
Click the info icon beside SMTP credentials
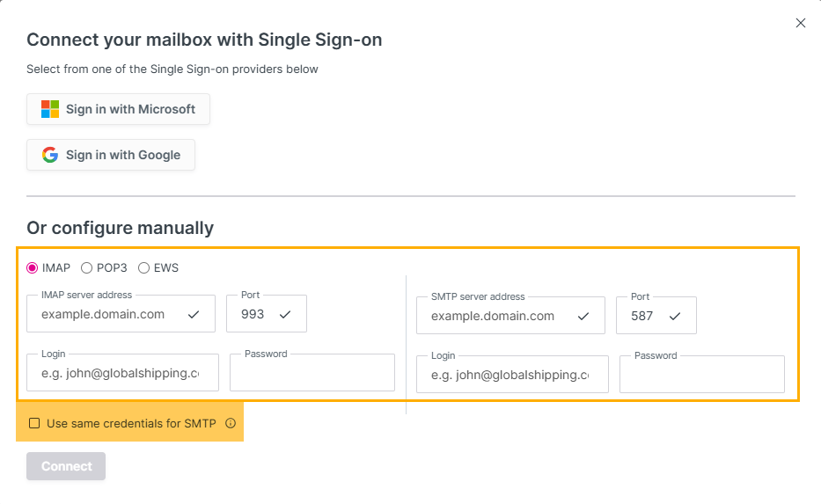pyautogui.click(x=231, y=423)
